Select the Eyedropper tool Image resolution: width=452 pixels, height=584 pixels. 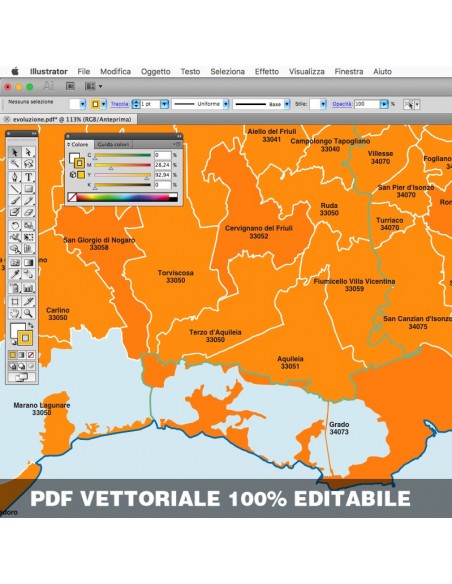[x=15, y=274]
